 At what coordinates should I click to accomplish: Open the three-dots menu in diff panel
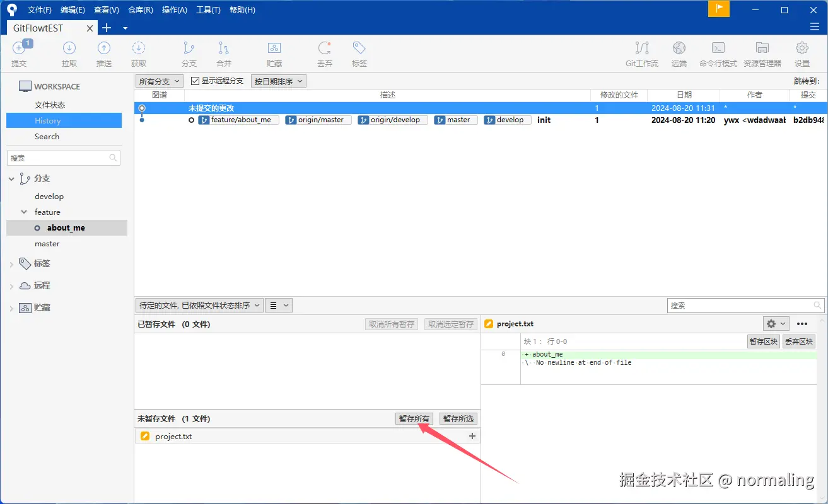[802, 324]
